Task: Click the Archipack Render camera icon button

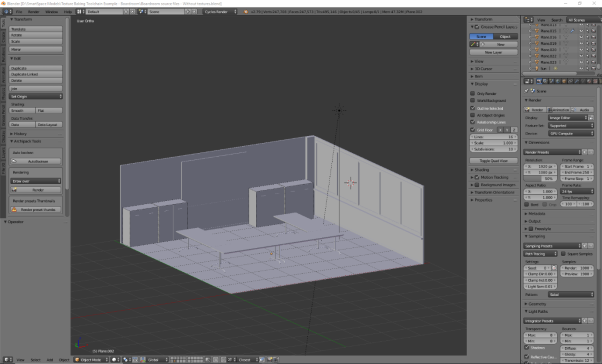Action: 36,190
